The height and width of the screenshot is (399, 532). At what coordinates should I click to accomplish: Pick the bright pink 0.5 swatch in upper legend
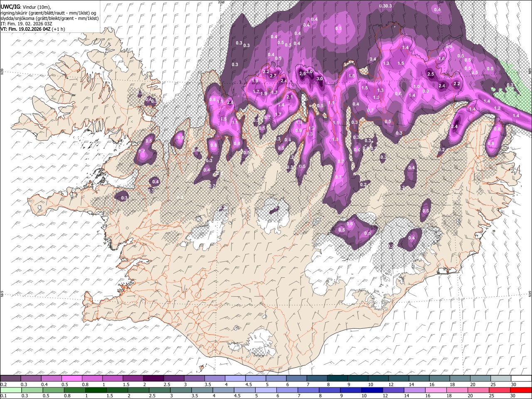tap(71, 379)
